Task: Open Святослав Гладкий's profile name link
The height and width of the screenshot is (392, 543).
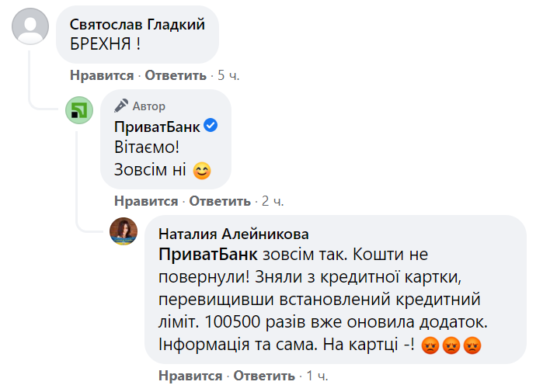Action: pos(137,25)
